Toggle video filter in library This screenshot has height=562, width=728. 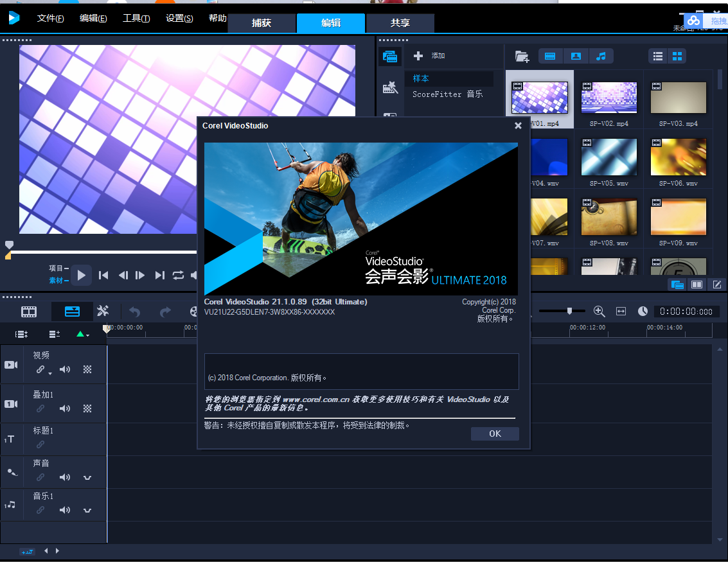(550, 56)
